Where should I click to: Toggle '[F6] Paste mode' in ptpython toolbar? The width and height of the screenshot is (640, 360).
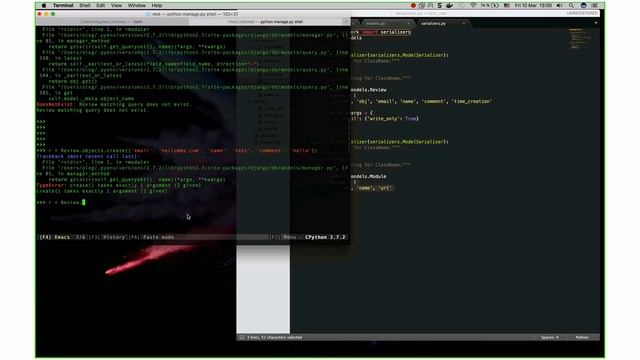pyautogui.click(x=151, y=237)
